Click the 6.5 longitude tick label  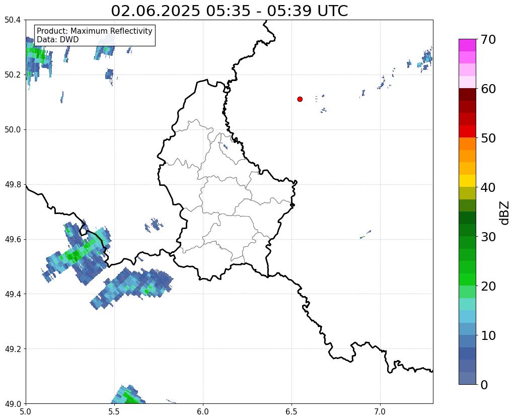[x=291, y=412]
